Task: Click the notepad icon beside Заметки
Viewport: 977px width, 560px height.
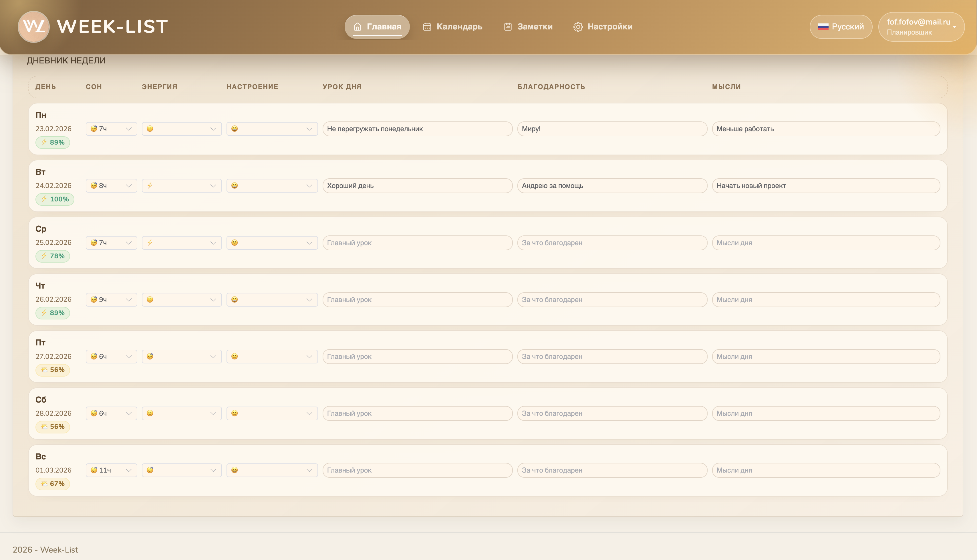Action: (508, 27)
